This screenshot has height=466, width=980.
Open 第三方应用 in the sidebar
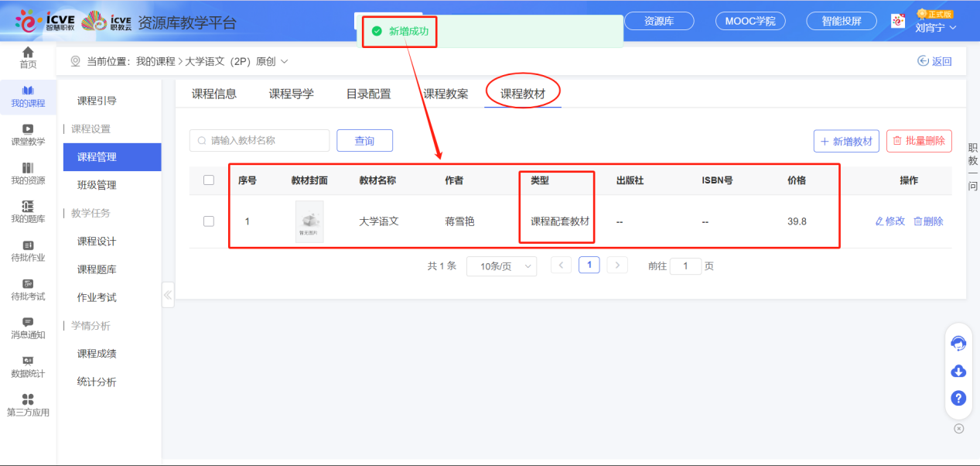(28, 404)
